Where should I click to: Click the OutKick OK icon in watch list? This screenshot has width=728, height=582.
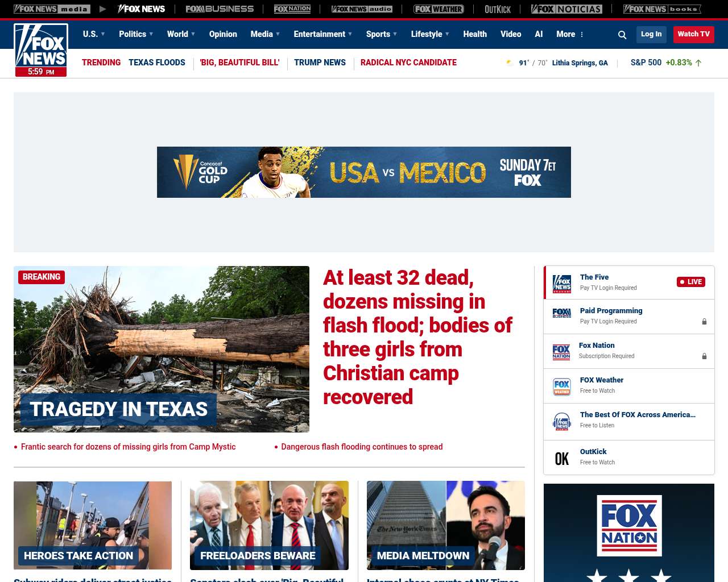click(x=562, y=459)
